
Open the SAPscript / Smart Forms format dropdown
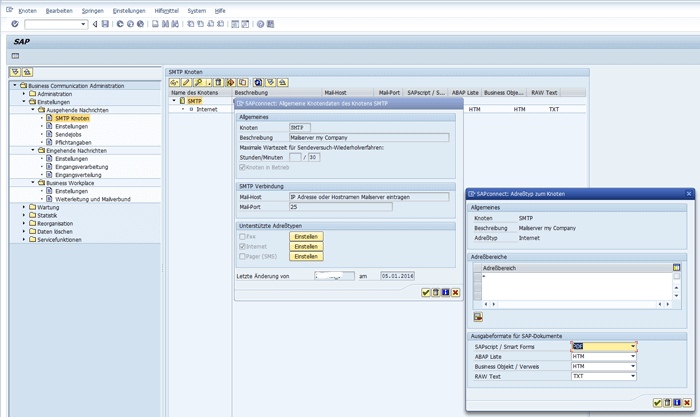[x=633, y=346]
